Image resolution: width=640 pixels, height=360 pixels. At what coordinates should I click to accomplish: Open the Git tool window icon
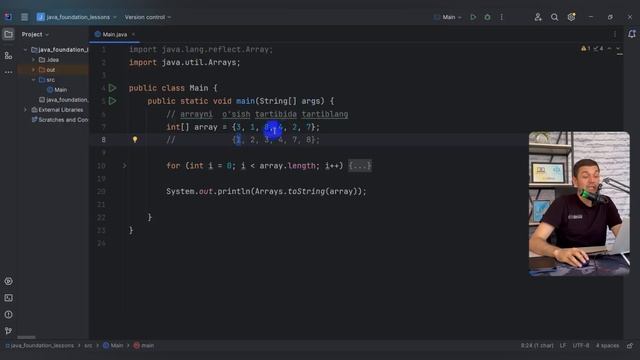click(8, 331)
